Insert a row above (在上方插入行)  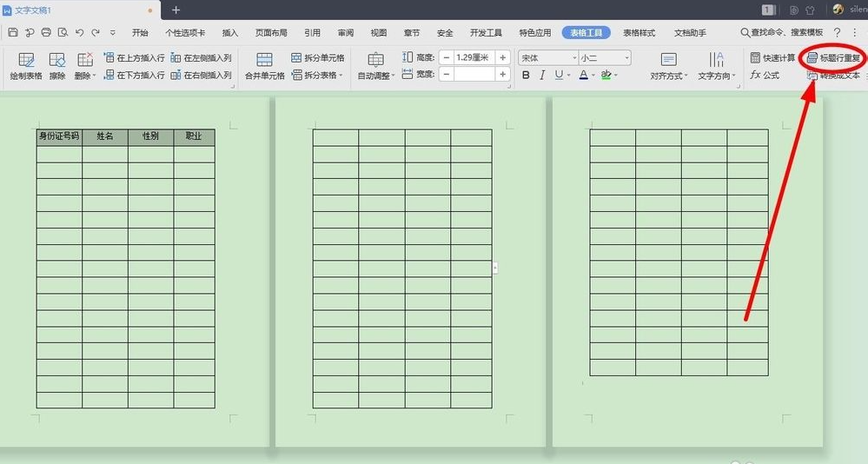(x=134, y=58)
